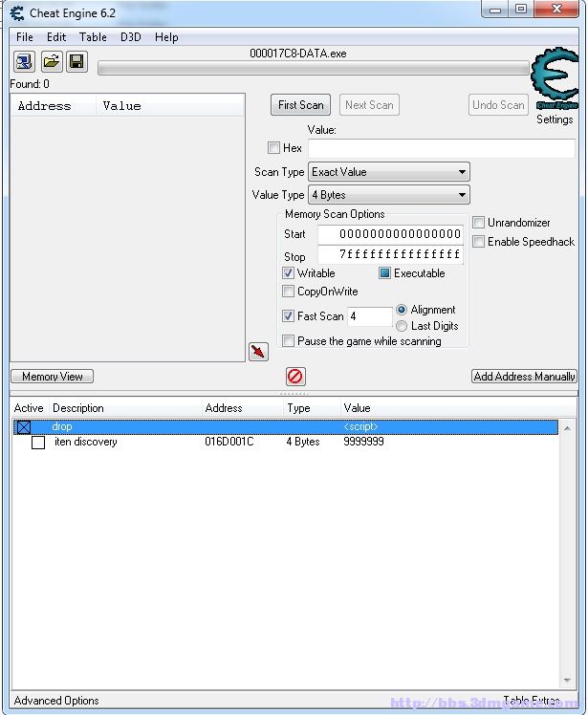Viewport: 588px width, 715px height.
Task: Click the Address column header in results
Action: 54,106
